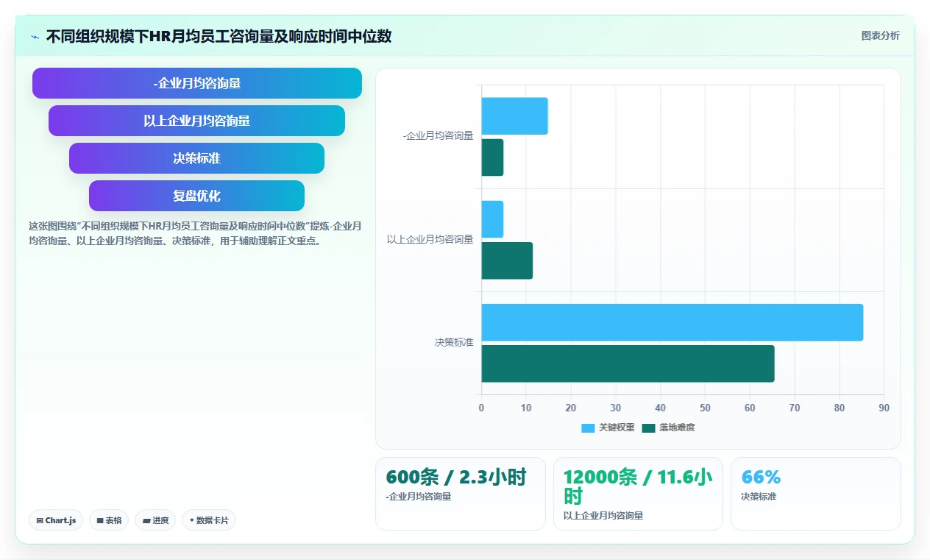The image size is (930, 560).
Task: Click x-axis tick value 0
Action: (482, 408)
